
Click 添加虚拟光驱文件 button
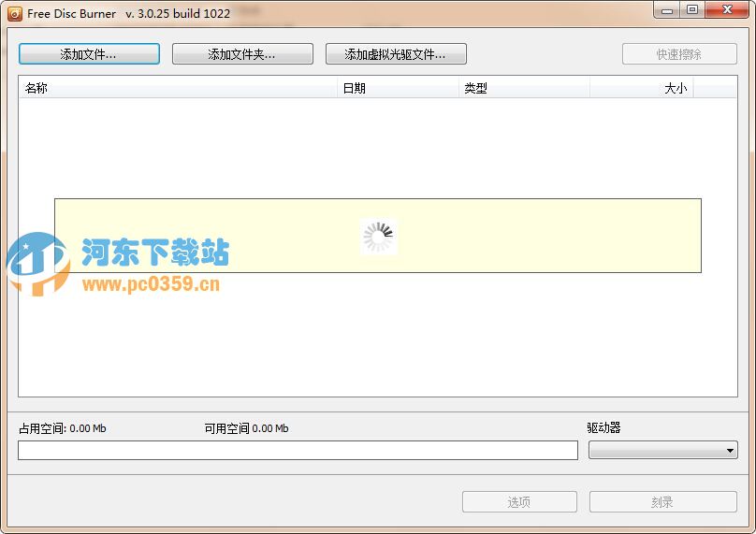396,54
